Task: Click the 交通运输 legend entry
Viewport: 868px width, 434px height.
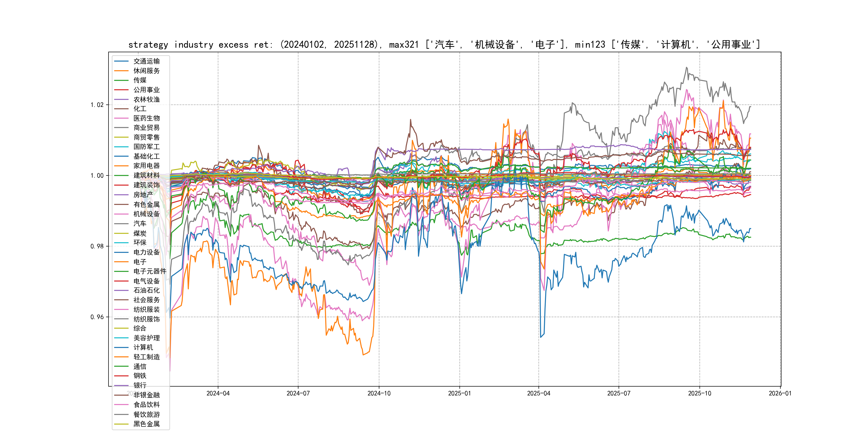Action: tap(146, 61)
